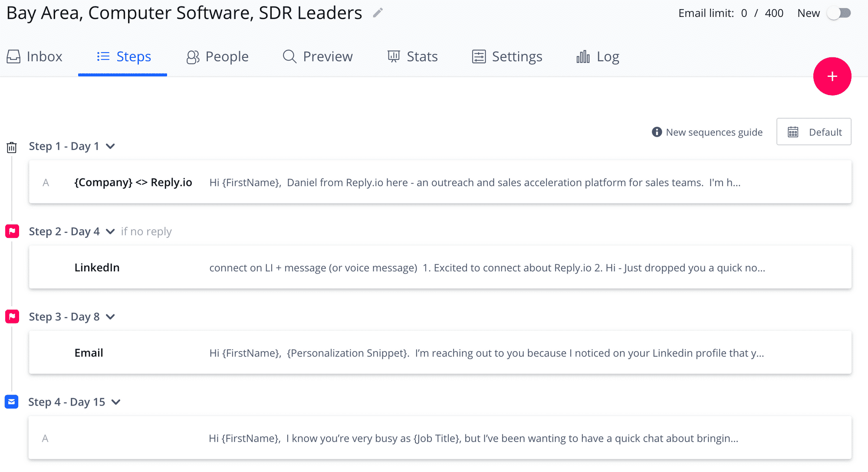Click variant letter A in Step 4 card
The width and height of the screenshot is (868, 472).
pyautogui.click(x=45, y=439)
